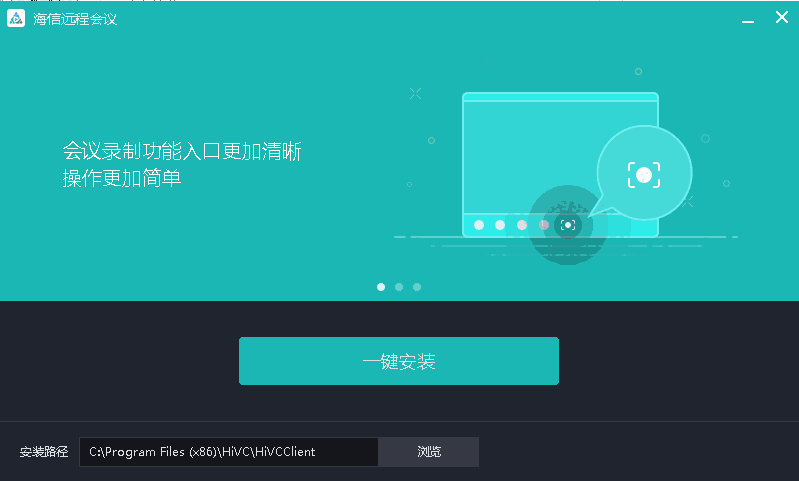Click the install path text field
799x481 pixels.
click(x=229, y=451)
